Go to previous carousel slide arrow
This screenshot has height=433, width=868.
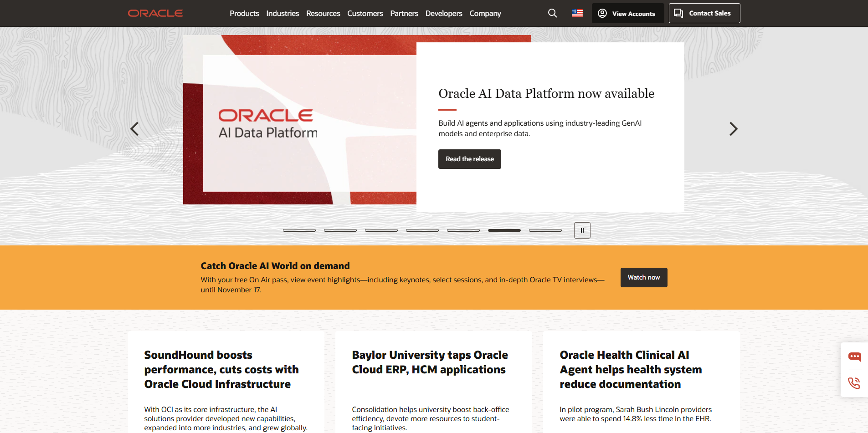(134, 129)
